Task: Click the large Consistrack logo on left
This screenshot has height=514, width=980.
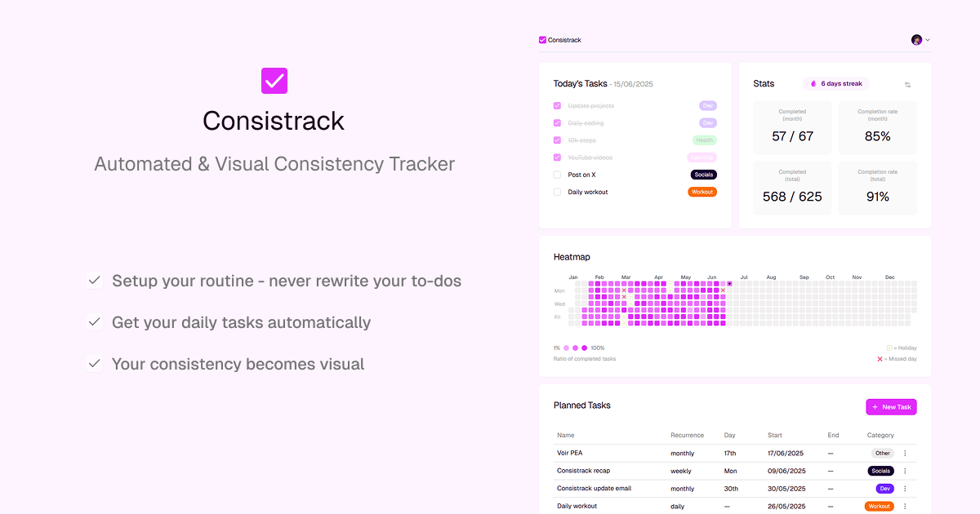Action: pos(274,81)
